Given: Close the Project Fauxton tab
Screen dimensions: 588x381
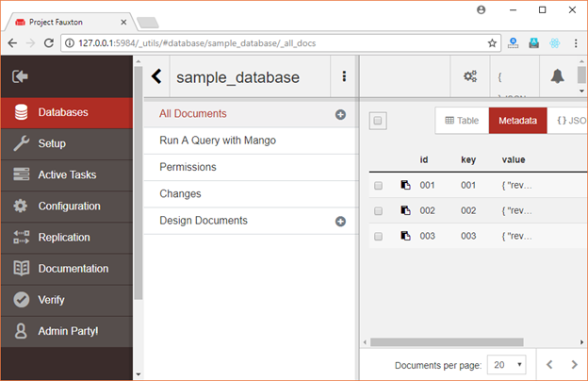Looking at the screenshot, I should click(x=123, y=22).
